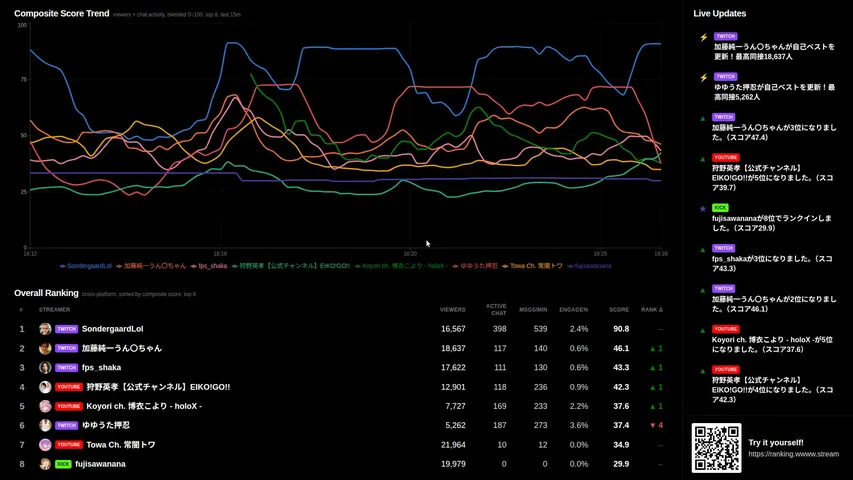This screenshot has height=480, width=853.
Task: Toggle the Koyori ch. holoX entry in the chart legend
Action: tap(401, 266)
